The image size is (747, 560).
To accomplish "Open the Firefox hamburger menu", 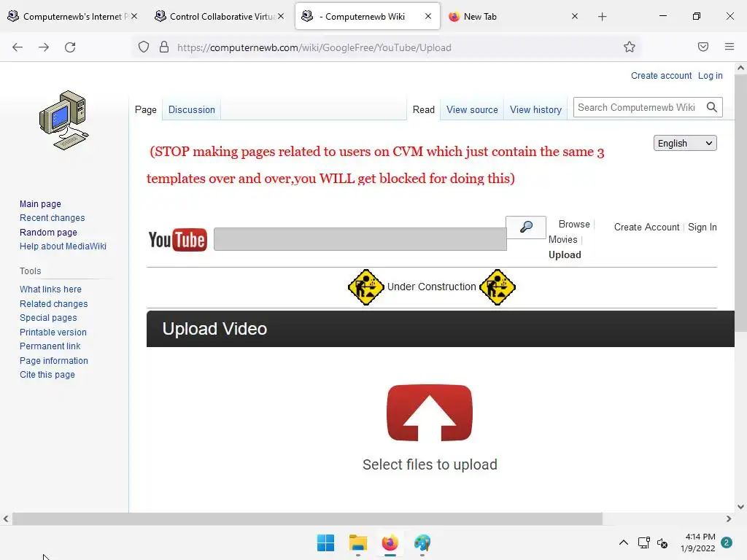I will pyautogui.click(x=729, y=47).
